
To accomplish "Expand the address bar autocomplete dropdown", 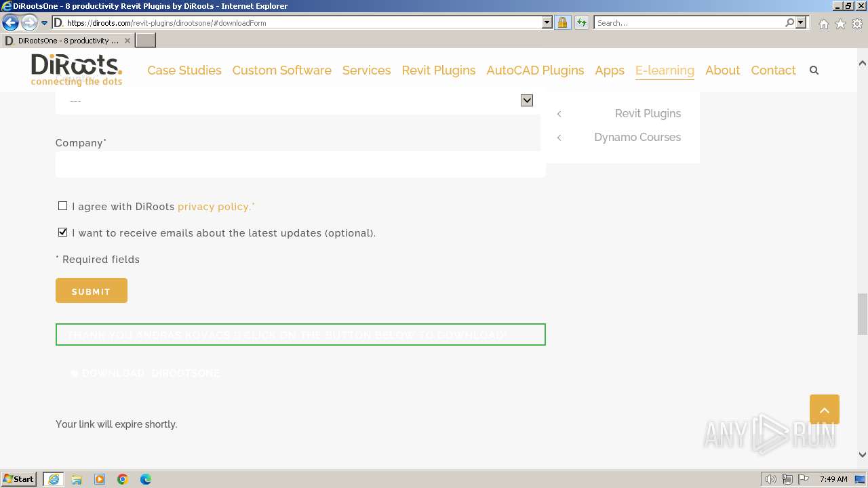I will tap(547, 23).
